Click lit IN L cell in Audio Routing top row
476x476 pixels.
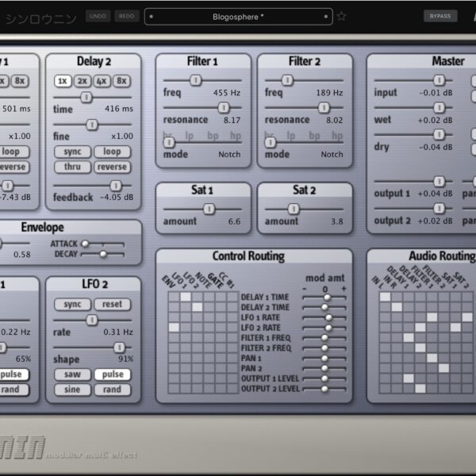pos(385,297)
